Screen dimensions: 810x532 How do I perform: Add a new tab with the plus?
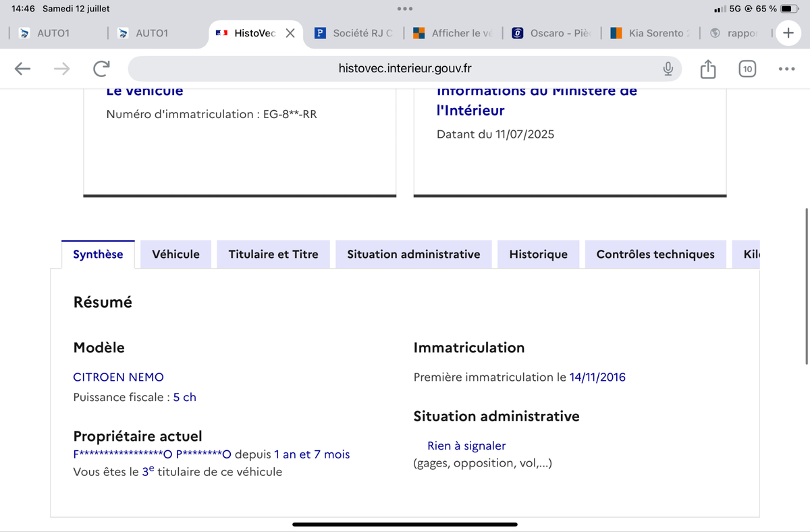coord(788,32)
